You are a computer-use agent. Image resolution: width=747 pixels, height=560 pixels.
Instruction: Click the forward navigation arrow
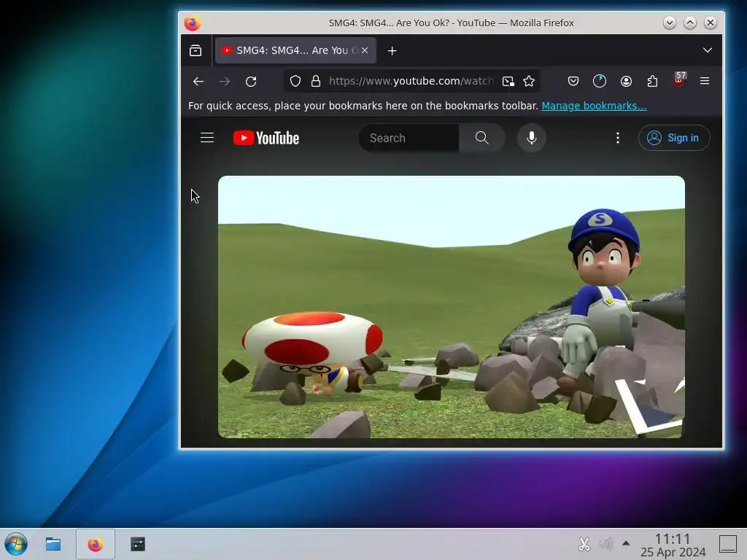tap(225, 82)
